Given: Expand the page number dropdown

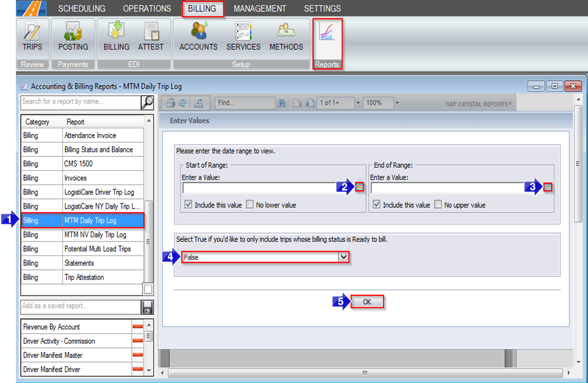Looking at the screenshot, I should click(358, 103).
